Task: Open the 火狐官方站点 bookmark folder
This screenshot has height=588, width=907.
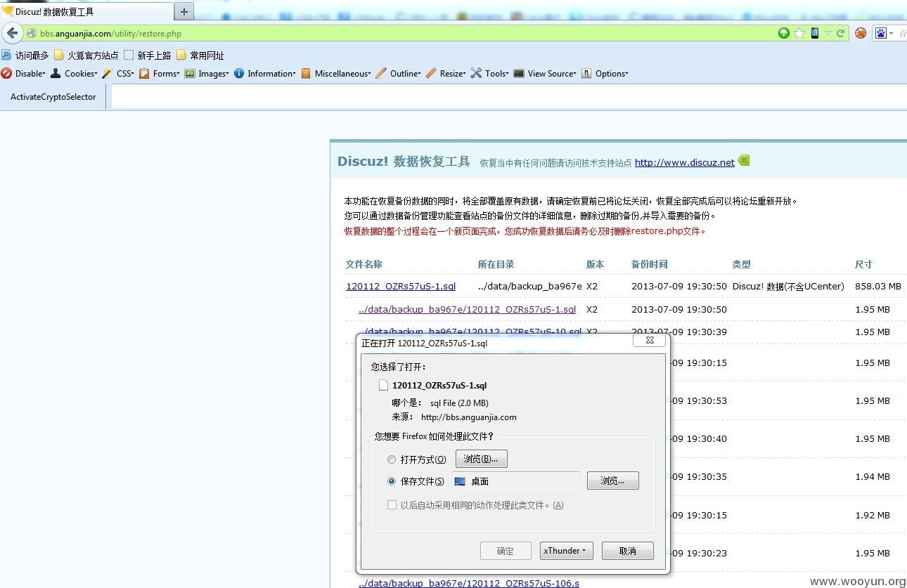Action: click(x=86, y=55)
